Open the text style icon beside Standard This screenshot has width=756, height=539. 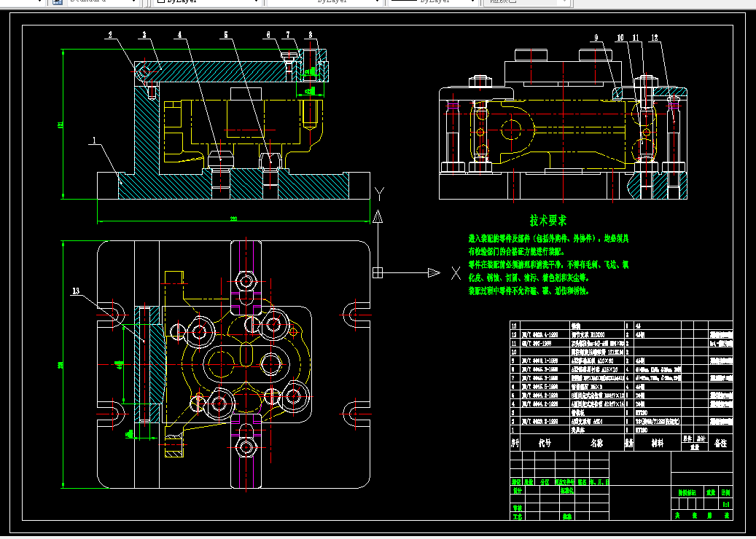[58, 1]
